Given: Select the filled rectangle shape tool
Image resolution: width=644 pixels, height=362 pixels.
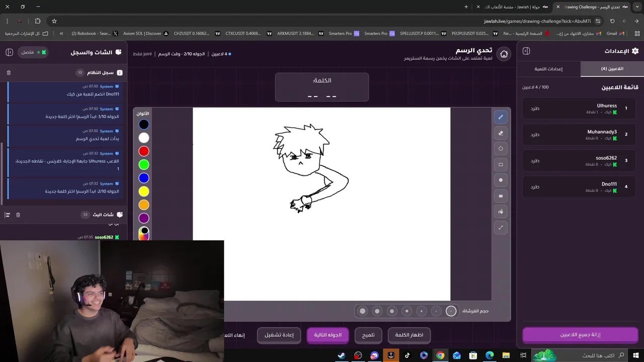Looking at the screenshot, I should 501,196.
